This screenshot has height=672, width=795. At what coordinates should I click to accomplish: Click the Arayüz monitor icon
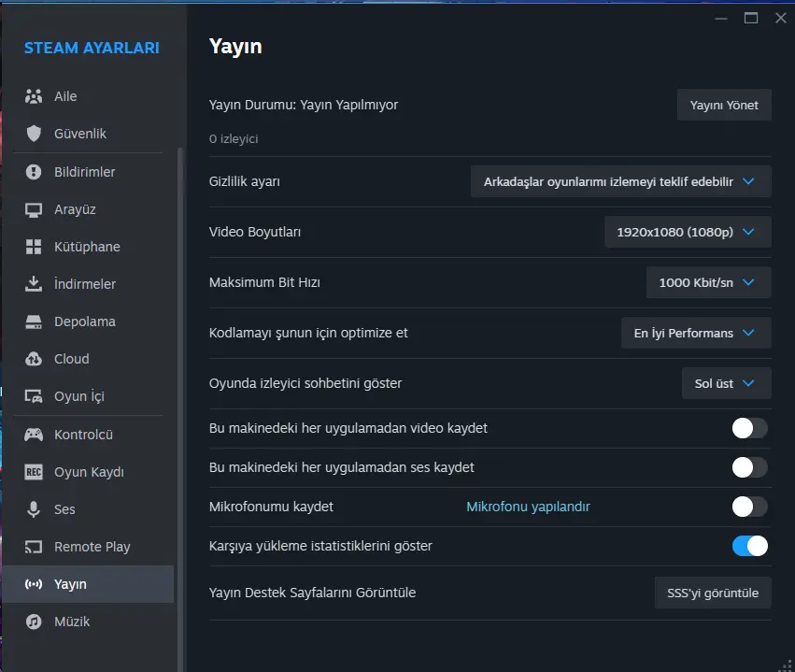[34, 209]
